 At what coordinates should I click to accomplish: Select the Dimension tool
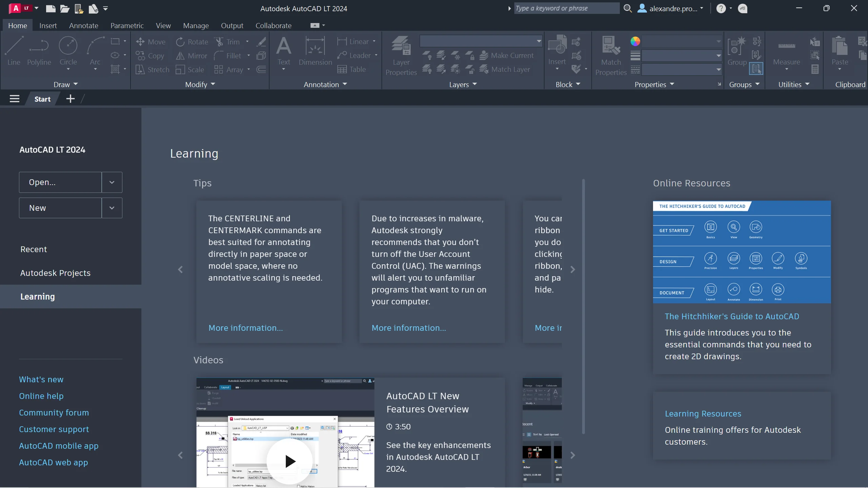click(x=315, y=51)
